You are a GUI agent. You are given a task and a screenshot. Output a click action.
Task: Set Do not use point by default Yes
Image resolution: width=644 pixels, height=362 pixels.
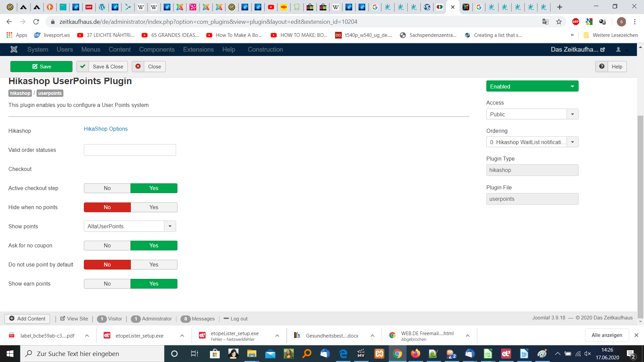(x=154, y=264)
